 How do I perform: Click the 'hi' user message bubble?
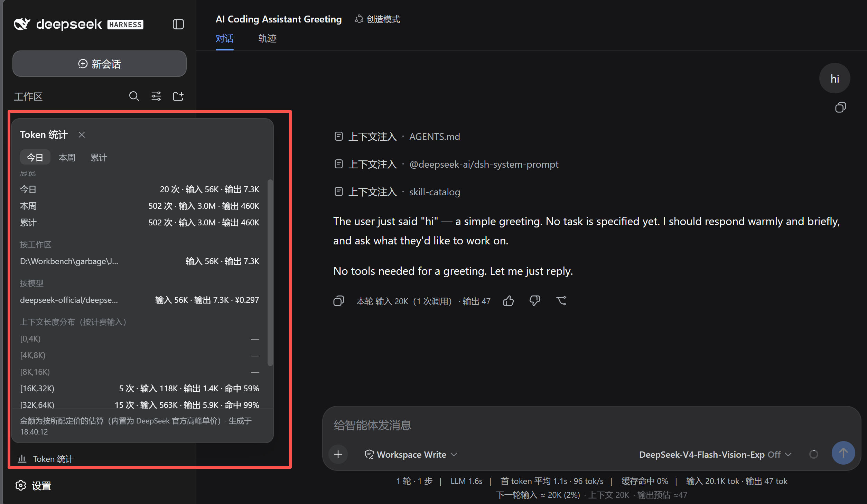835,78
